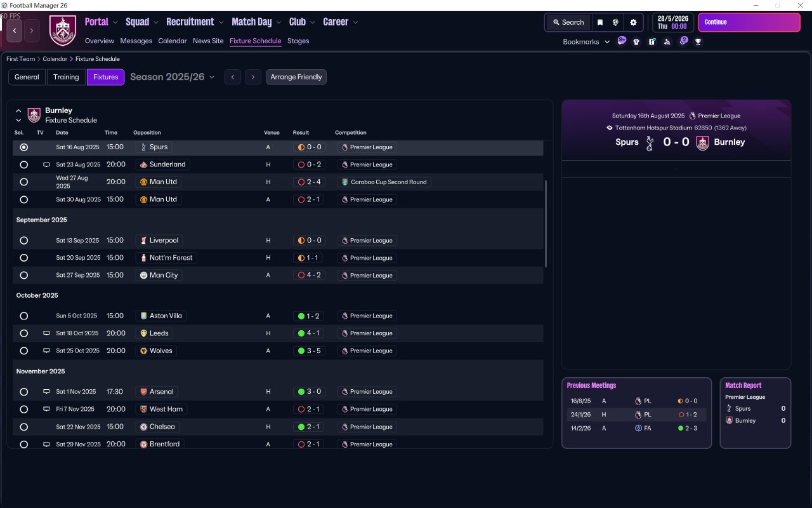Open the messages shortcut with 9+ badge
Screen dimensions: 812x508
coord(622,41)
